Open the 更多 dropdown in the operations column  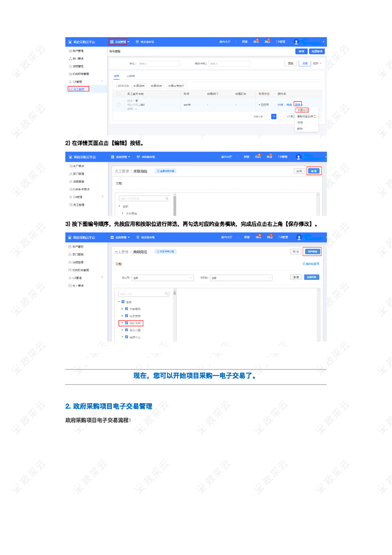(298, 104)
